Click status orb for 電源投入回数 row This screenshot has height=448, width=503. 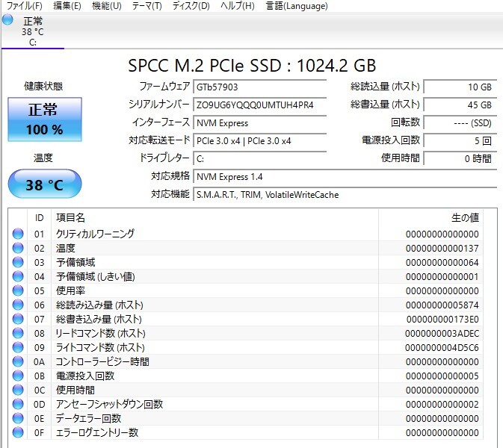point(18,376)
